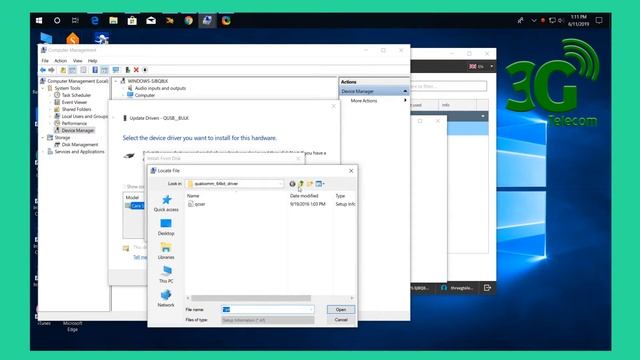Collapse the Storage tree node

(x=43, y=138)
